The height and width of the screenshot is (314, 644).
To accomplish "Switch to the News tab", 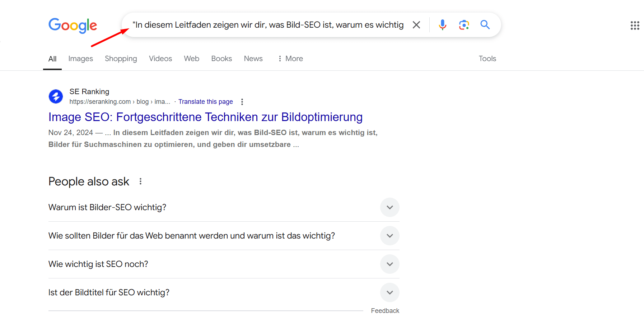I will (x=253, y=59).
